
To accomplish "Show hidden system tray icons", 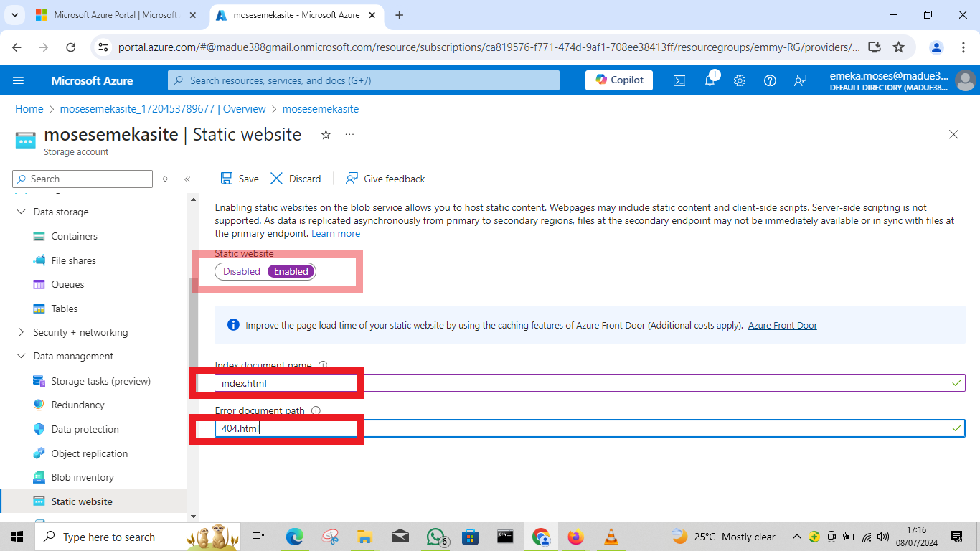I will 796,537.
